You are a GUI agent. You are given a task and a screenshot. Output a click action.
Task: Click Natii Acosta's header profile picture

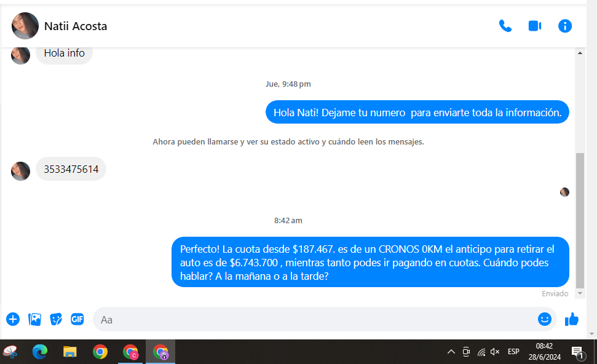25,26
